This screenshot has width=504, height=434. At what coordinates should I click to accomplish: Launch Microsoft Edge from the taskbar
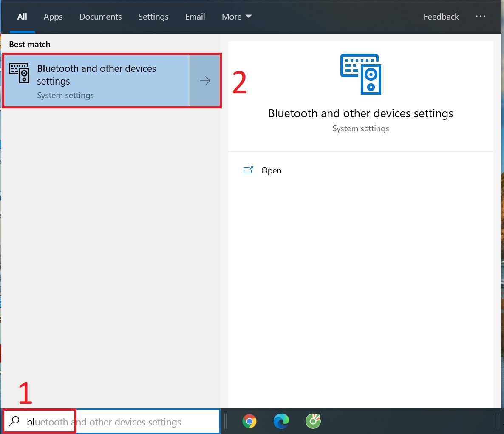(281, 421)
